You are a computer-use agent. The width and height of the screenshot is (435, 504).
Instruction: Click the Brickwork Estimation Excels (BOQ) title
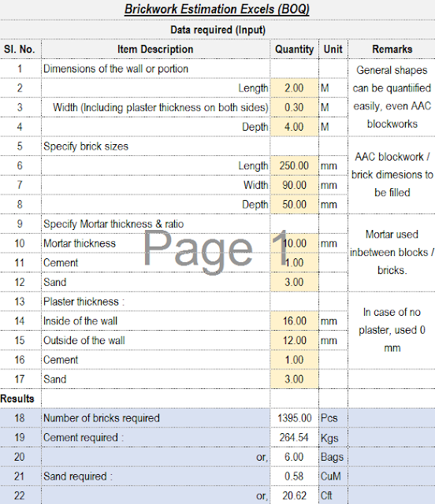217,9
